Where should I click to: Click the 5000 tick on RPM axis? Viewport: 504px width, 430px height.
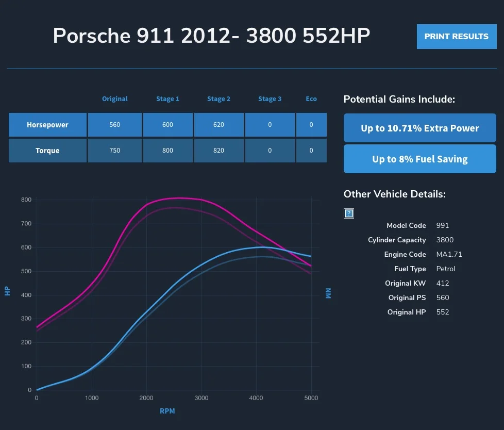(311, 398)
